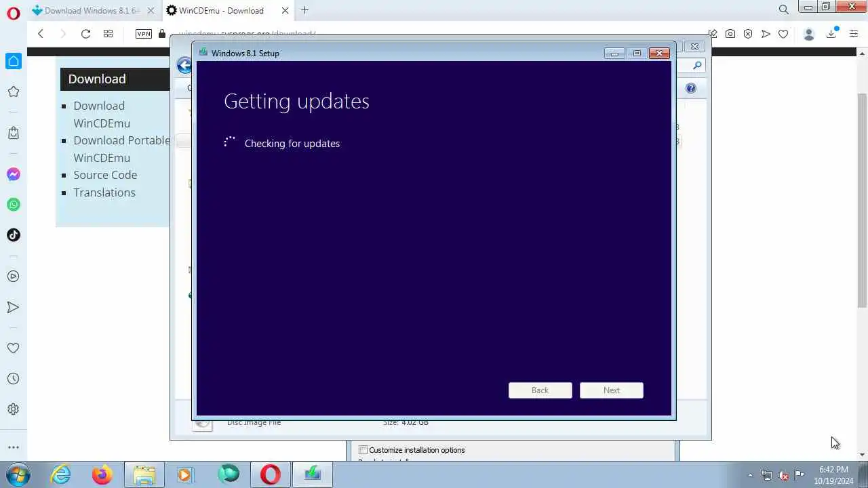
Task: Open the Opera account profile icon
Action: tap(808, 34)
